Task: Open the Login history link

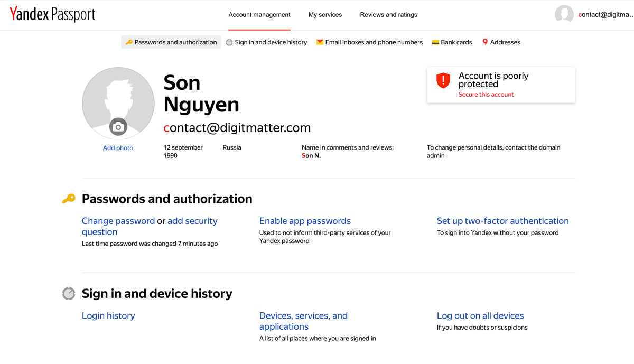Action: point(108,315)
